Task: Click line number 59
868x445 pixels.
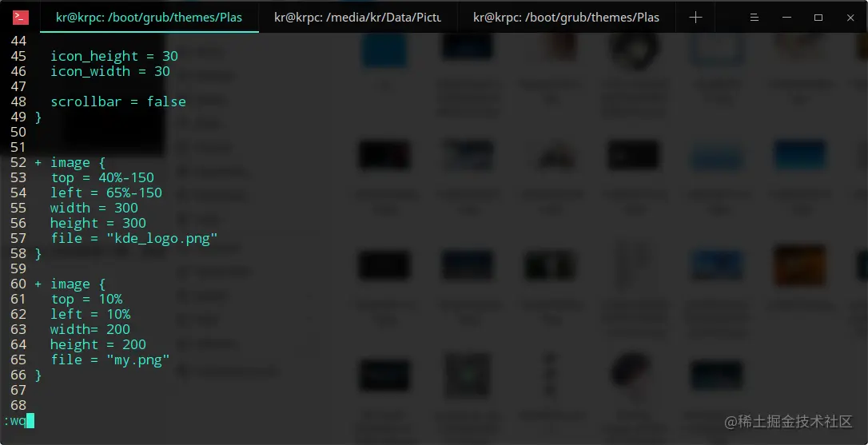Action: pos(18,268)
